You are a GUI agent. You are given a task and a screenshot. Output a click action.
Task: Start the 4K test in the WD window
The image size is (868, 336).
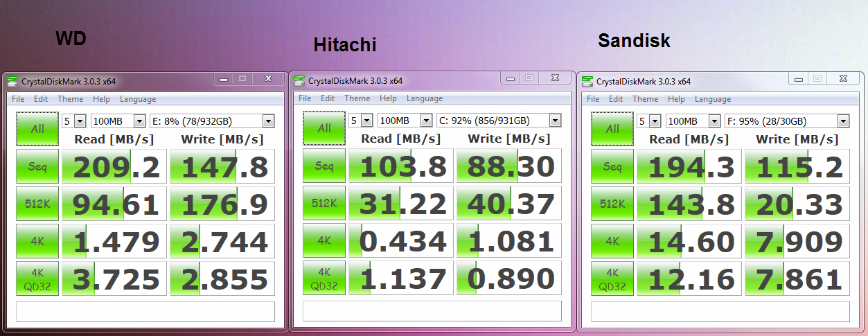click(x=38, y=241)
